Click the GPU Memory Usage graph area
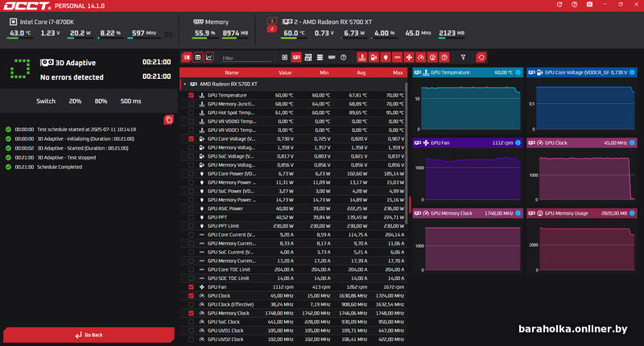The width and height of the screenshot is (644, 346). pyautogui.click(x=582, y=246)
